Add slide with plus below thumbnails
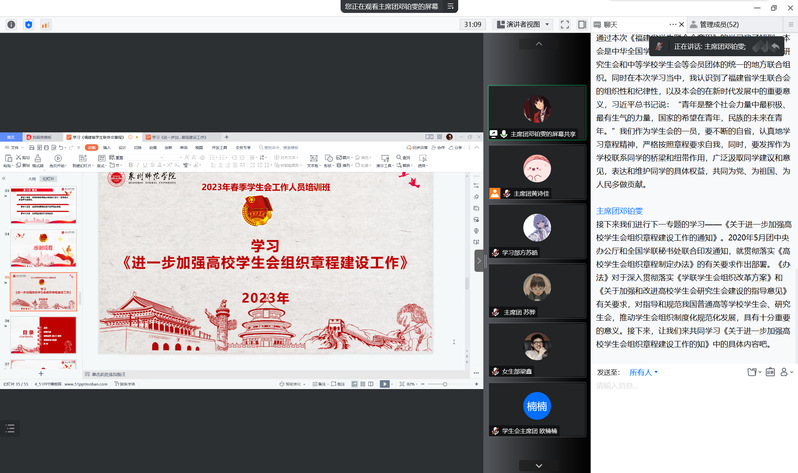This screenshot has width=798, height=473. click(41, 373)
